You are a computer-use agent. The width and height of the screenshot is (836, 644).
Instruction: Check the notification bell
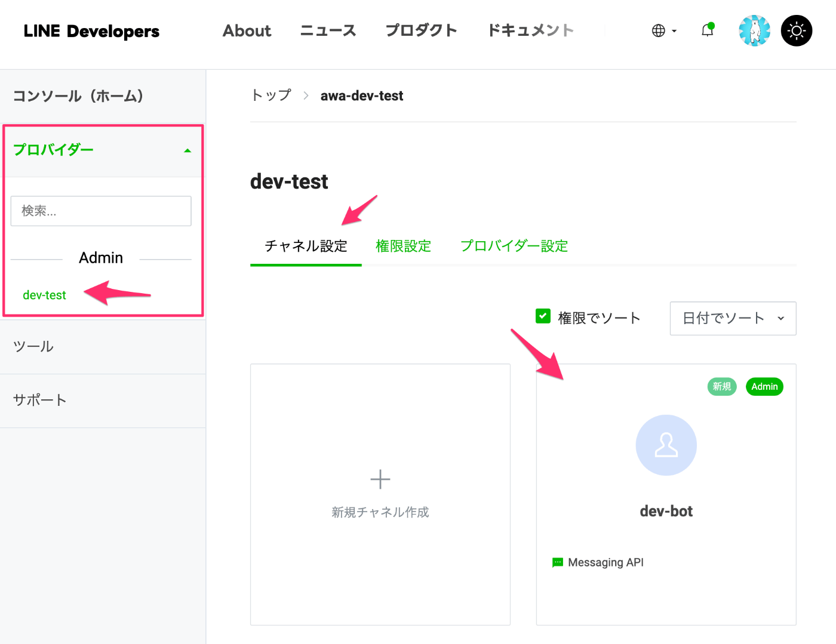coord(708,30)
